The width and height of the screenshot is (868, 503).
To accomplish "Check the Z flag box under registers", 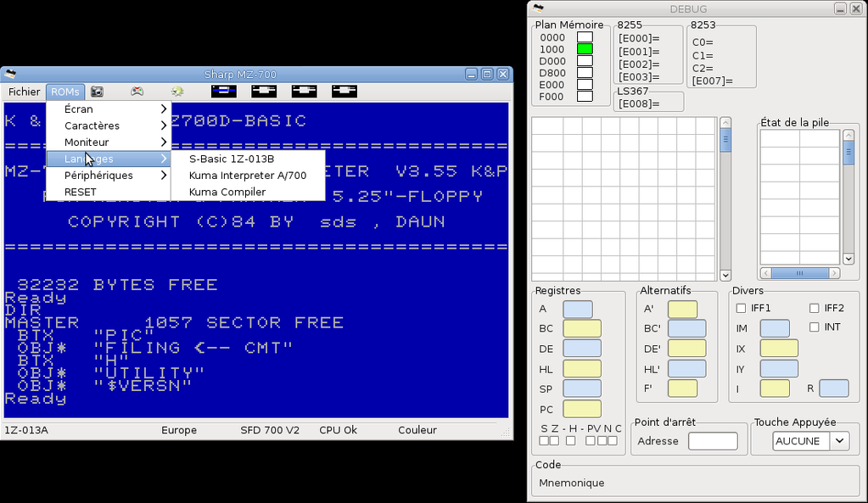I will [x=555, y=440].
